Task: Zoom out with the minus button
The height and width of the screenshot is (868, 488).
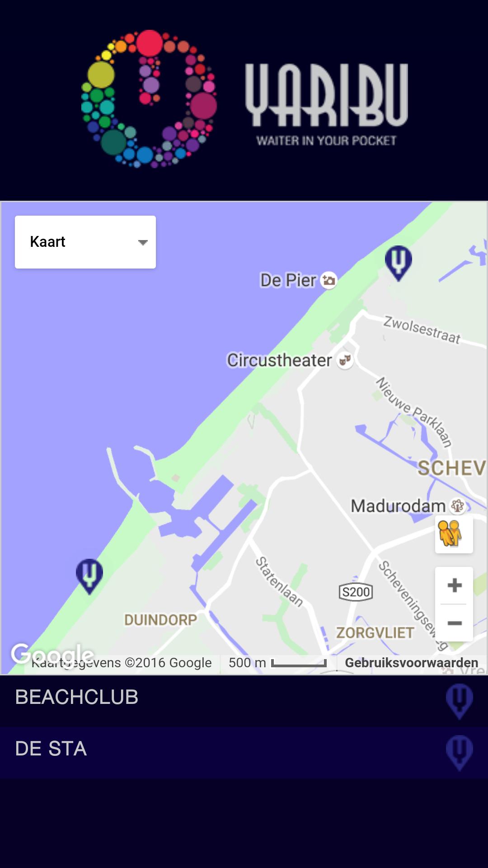Action: click(x=454, y=623)
